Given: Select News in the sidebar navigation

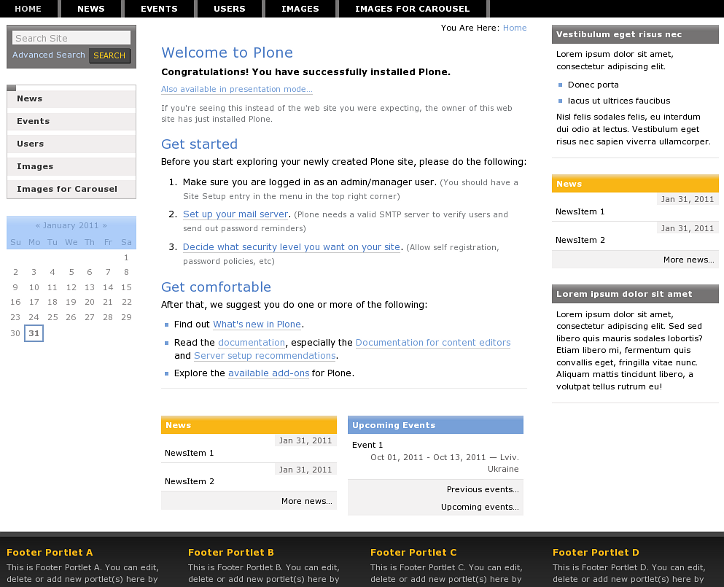Looking at the screenshot, I should coord(71,98).
